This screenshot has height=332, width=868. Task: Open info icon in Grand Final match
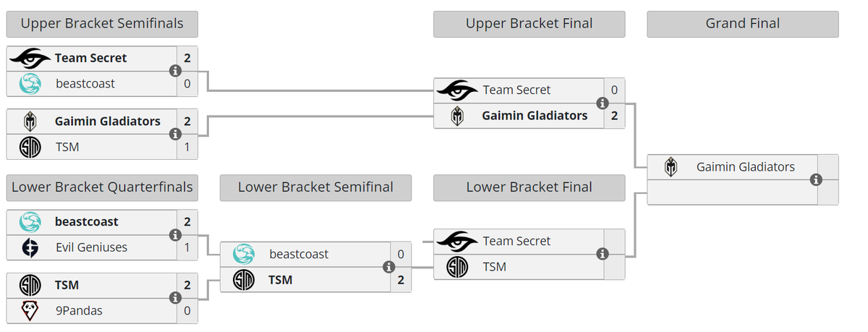816,179
